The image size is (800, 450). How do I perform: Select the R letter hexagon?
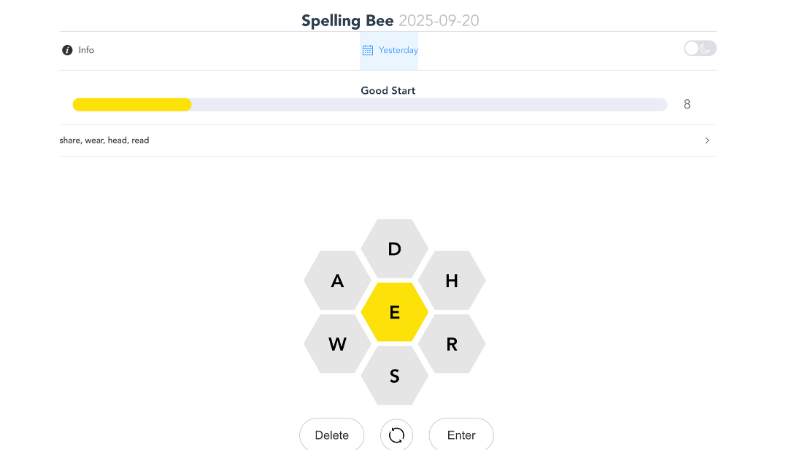[x=451, y=345]
